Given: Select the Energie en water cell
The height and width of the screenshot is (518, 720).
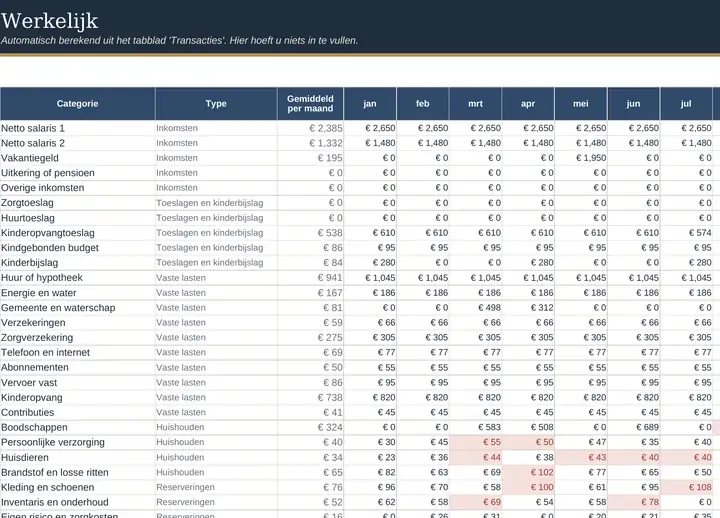Looking at the screenshot, I should point(78,293).
